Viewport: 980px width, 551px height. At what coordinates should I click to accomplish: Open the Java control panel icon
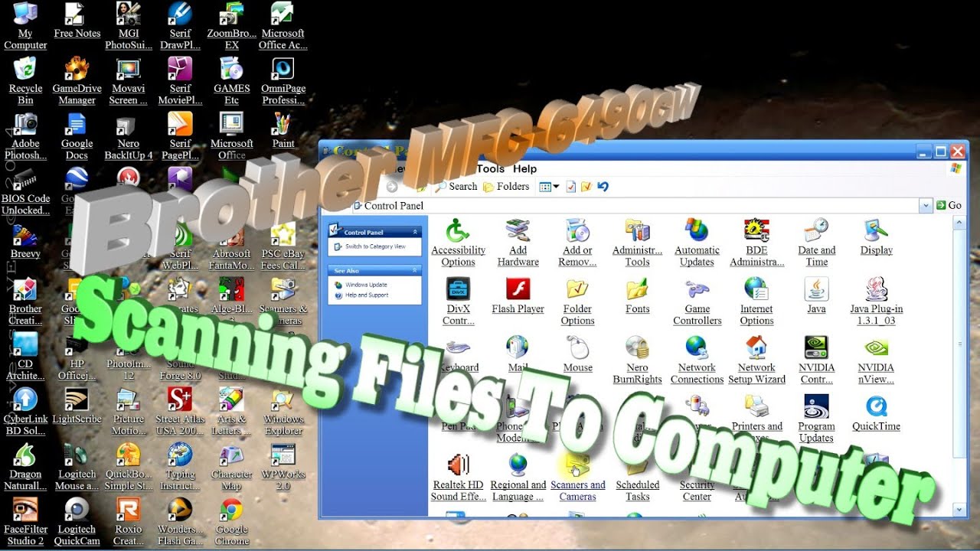coord(816,295)
